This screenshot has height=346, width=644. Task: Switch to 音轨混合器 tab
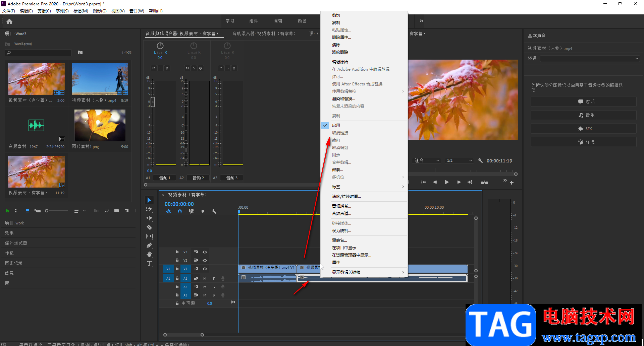point(264,34)
